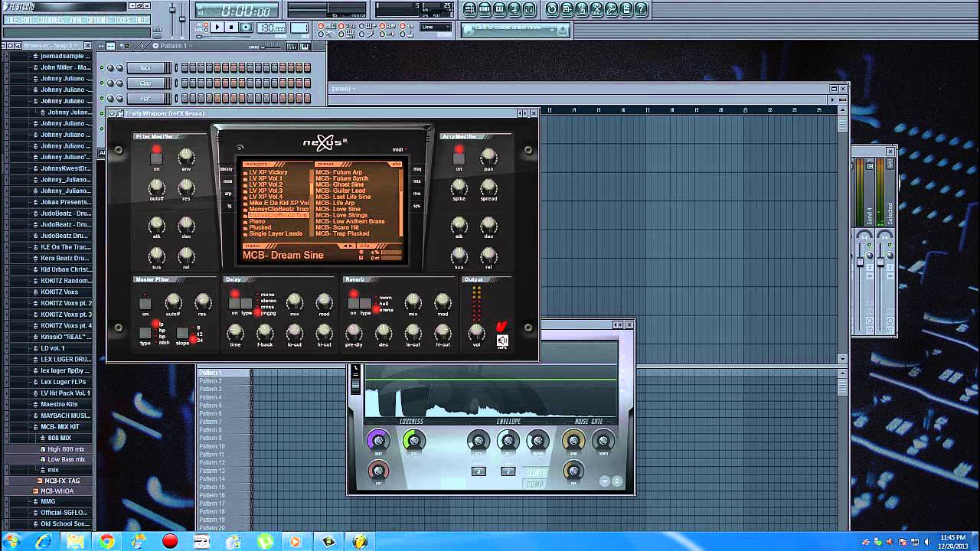Select the Piano category in Nexus
The height and width of the screenshot is (551, 980).
pyautogui.click(x=257, y=221)
